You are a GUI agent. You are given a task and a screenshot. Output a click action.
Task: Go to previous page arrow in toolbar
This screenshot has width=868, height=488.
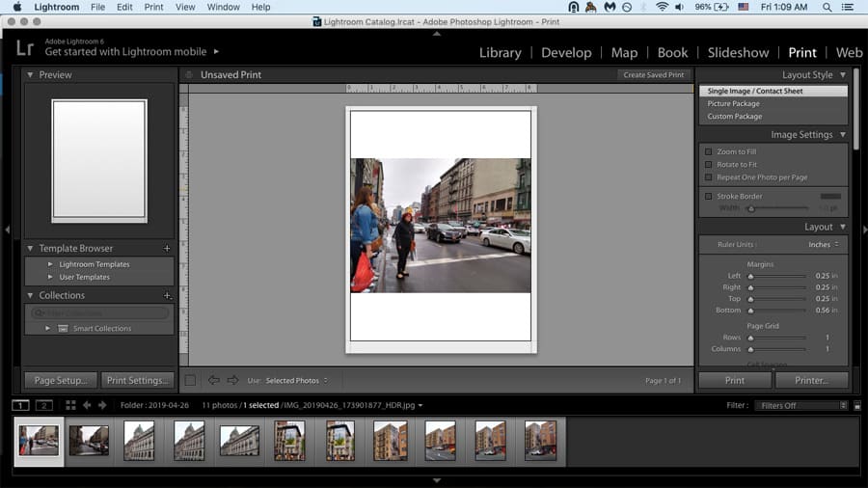tap(214, 380)
